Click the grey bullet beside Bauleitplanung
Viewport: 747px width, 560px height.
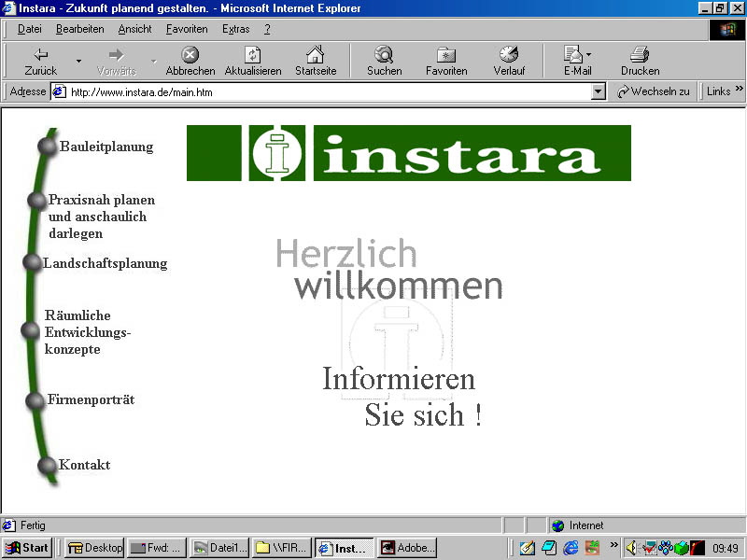click(x=48, y=147)
